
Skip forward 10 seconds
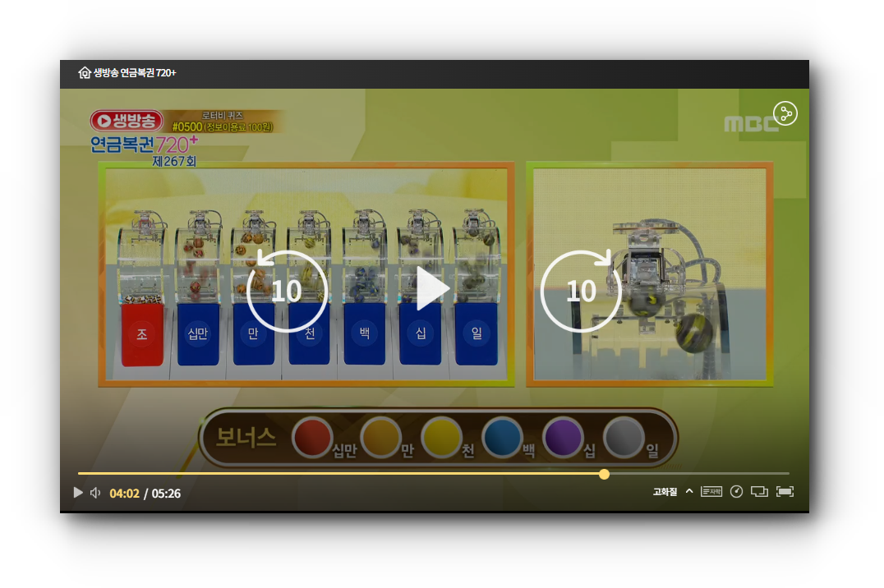(581, 291)
